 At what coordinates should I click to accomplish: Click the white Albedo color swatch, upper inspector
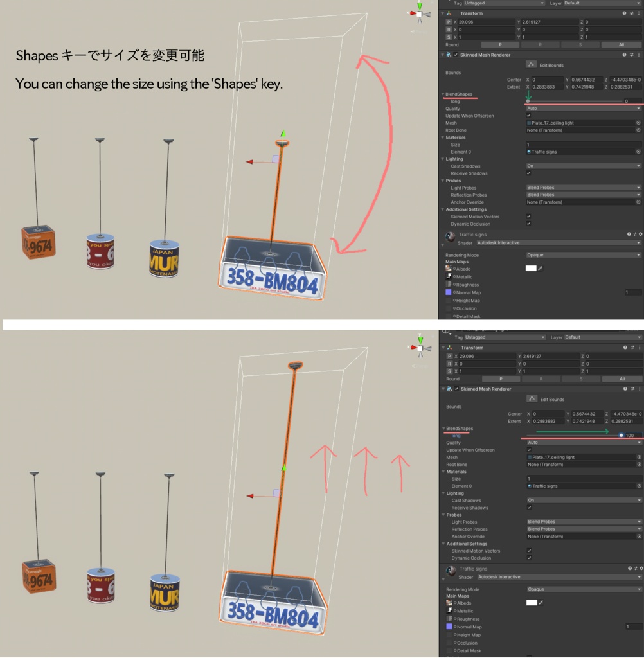(x=531, y=268)
